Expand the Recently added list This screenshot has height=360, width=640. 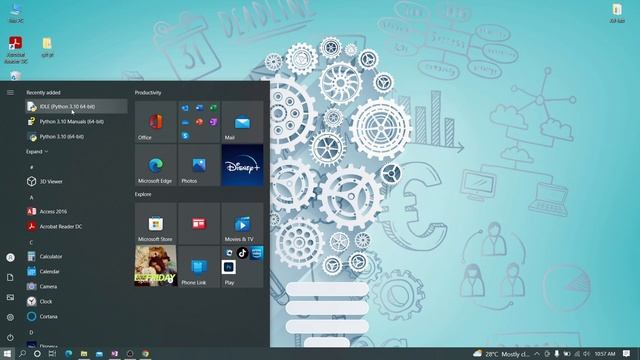coord(37,151)
